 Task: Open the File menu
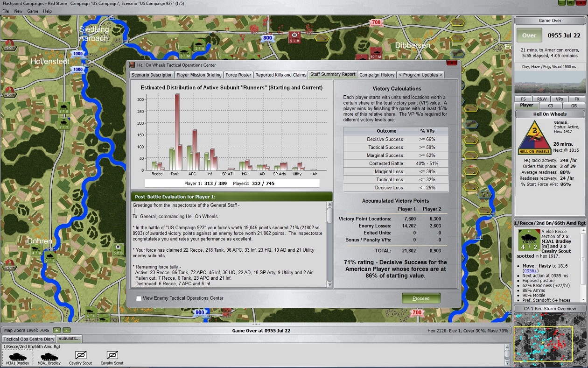click(6, 11)
